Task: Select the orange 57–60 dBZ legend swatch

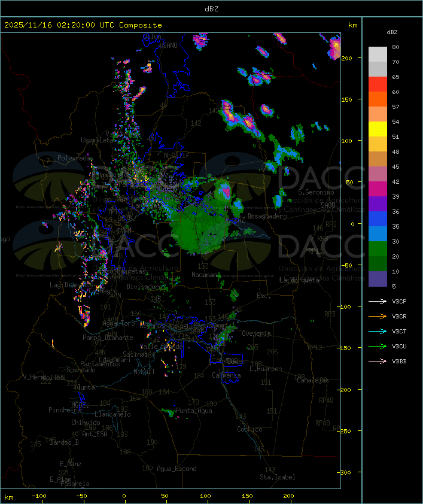Action: pyautogui.click(x=378, y=99)
